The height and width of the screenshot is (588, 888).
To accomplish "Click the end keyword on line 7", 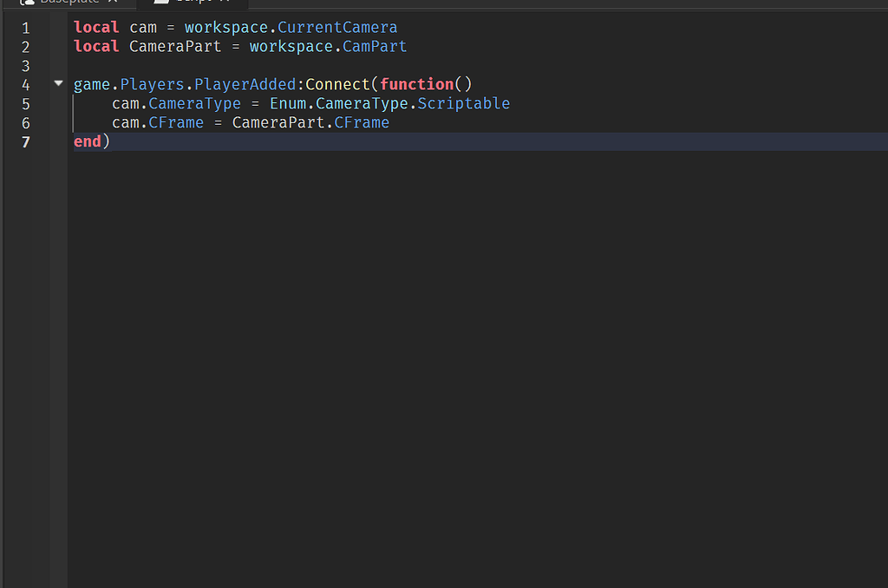I will [88, 142].
